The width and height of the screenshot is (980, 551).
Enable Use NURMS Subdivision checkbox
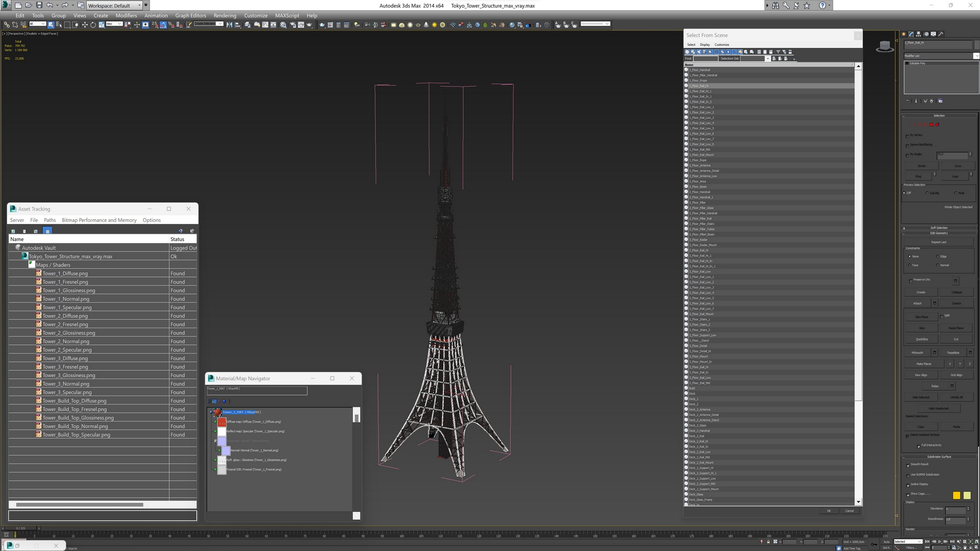click(908, 476)
